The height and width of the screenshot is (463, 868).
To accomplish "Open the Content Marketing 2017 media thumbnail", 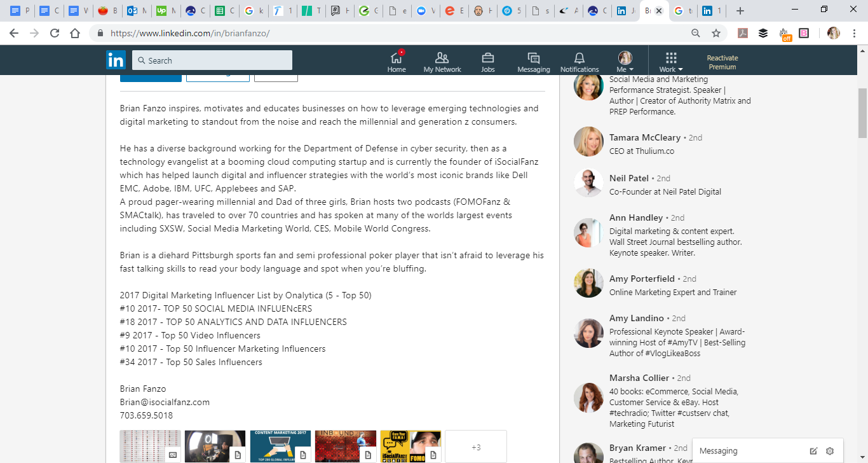I will (280, 446).
